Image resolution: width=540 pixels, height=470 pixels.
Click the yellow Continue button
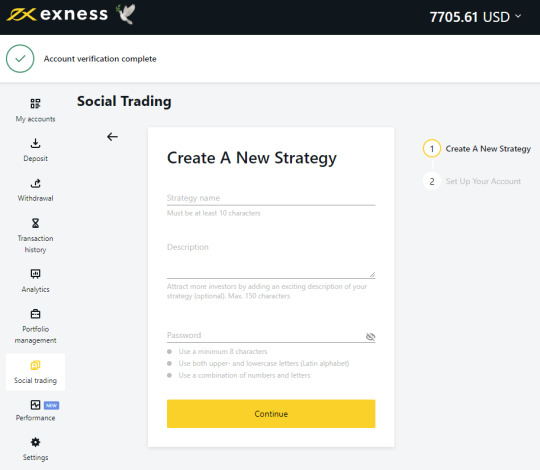click(x=271, y=414)
